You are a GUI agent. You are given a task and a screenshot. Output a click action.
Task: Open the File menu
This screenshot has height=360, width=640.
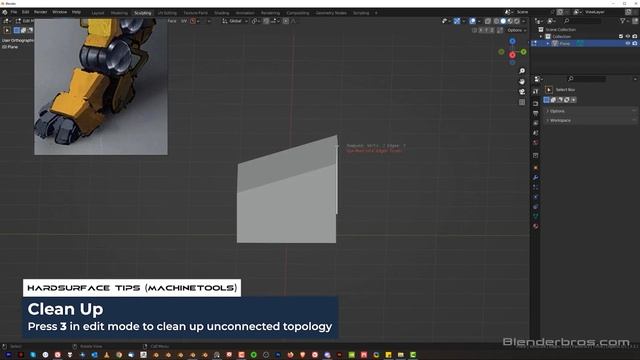pyautogui.click(x=14, y=12)
